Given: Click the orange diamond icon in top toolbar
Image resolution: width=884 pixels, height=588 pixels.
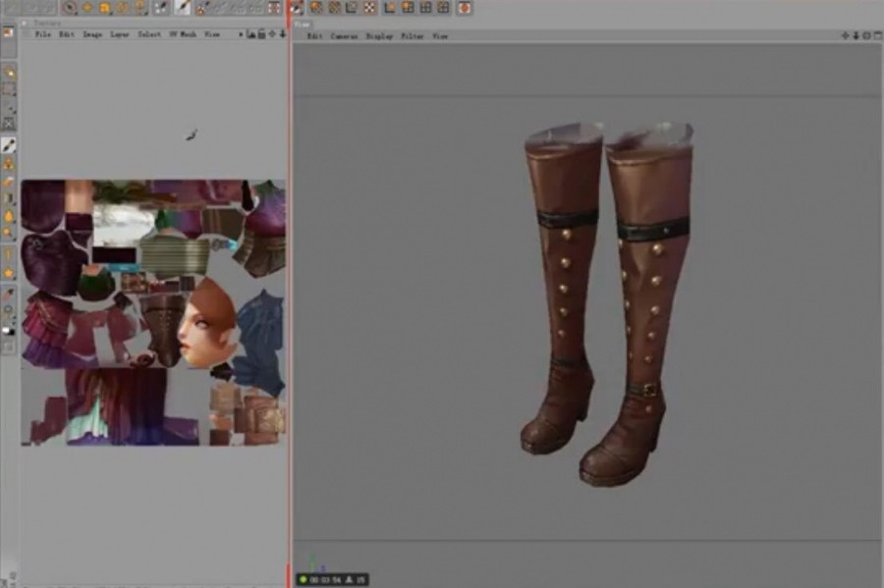Looking at the screenshot, I should 87,7.
